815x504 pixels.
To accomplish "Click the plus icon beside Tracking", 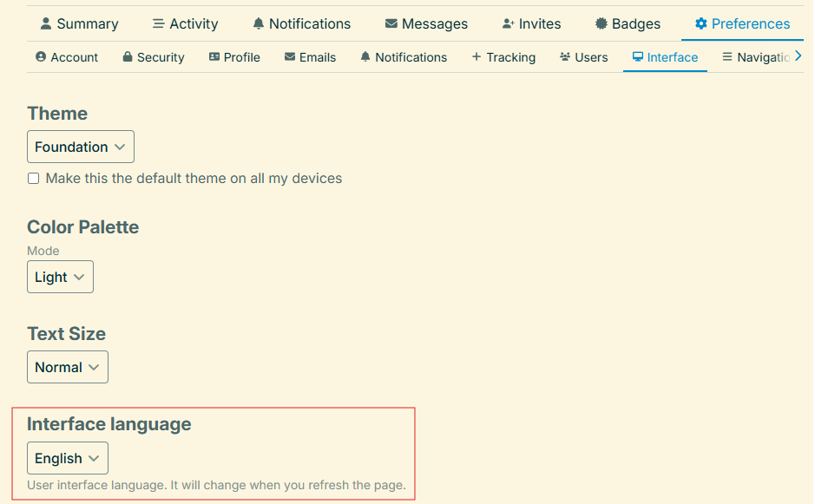I will pyautogui.click(x=477, y=56).
